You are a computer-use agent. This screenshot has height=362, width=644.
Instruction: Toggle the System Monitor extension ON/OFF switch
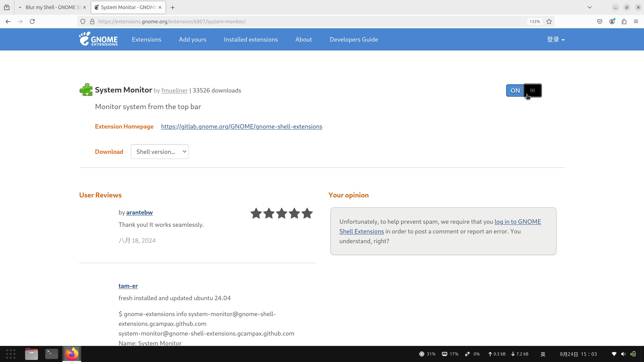coord(524,90)
